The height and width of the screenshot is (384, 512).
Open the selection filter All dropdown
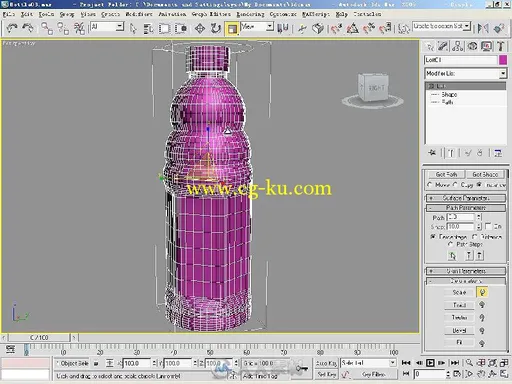(x=120, y=27)
